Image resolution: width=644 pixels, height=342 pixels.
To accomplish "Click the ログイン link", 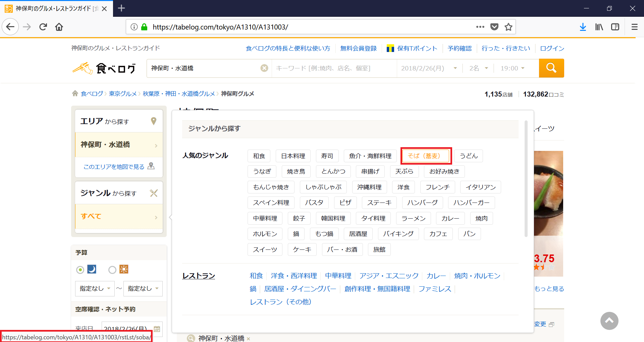I will pyautogui.click(x=552, y=48).
